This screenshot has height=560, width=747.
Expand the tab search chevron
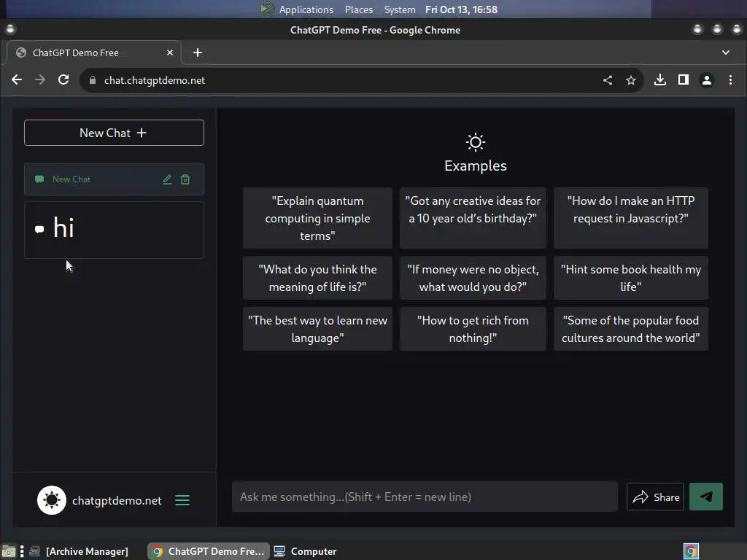pyautogui.click(x=726, y=52)
